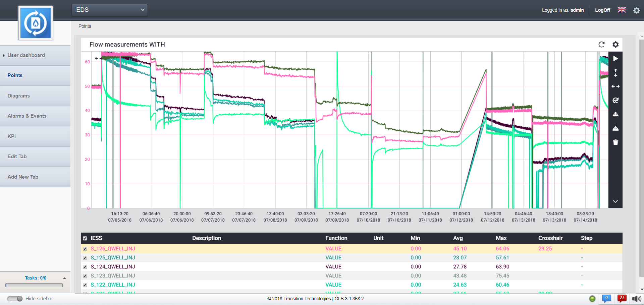Image resolution: width=644 pixels, height=305 pixels.
Task: Click the horizontal zoom arrows icon
Action: tap(615, 86)
